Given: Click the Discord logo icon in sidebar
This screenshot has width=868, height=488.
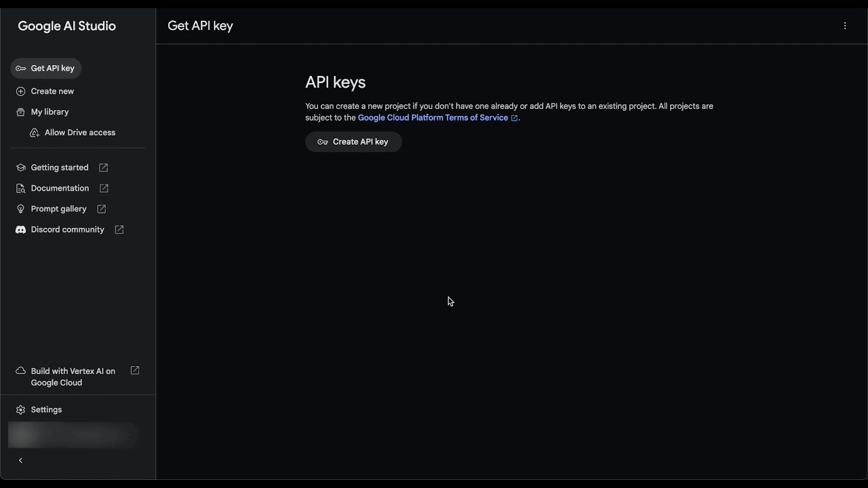Looking at the screenshot, I should click(21, 230).
